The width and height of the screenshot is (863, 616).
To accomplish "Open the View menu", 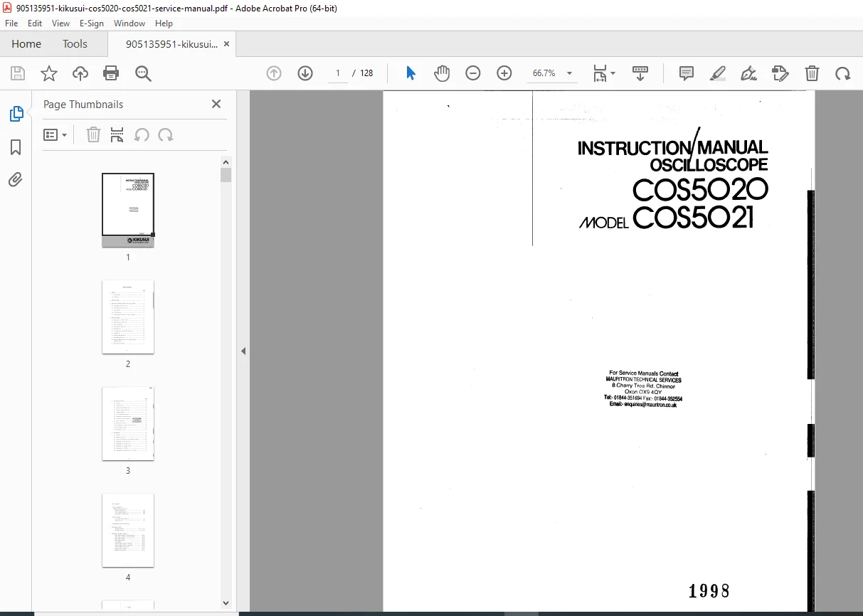I will [x=61, y=23].
